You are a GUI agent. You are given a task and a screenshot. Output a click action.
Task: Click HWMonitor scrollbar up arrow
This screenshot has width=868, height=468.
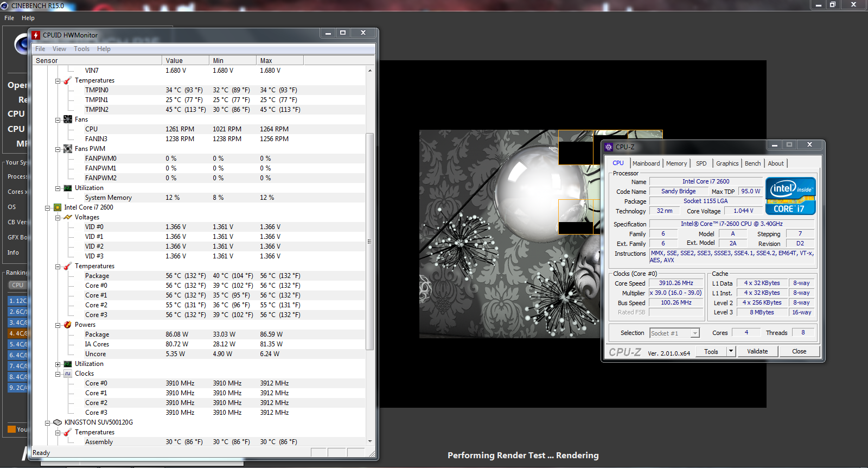click(x=370, y=71)
